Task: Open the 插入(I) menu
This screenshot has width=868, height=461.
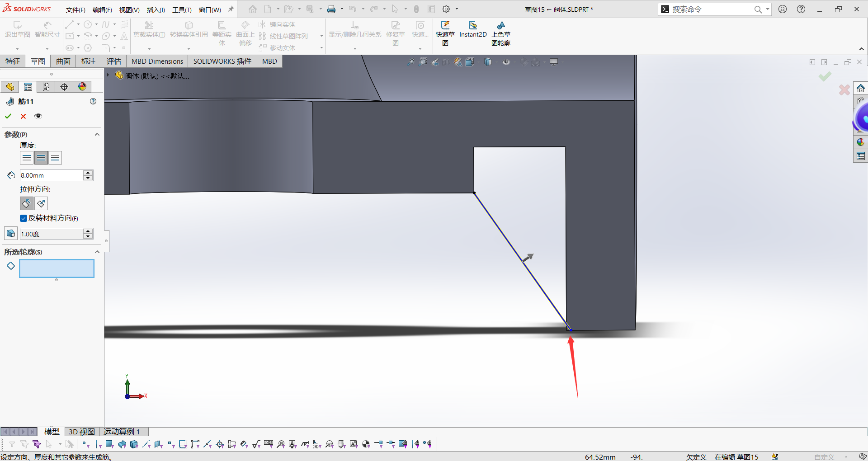Action: pos(156,9)
